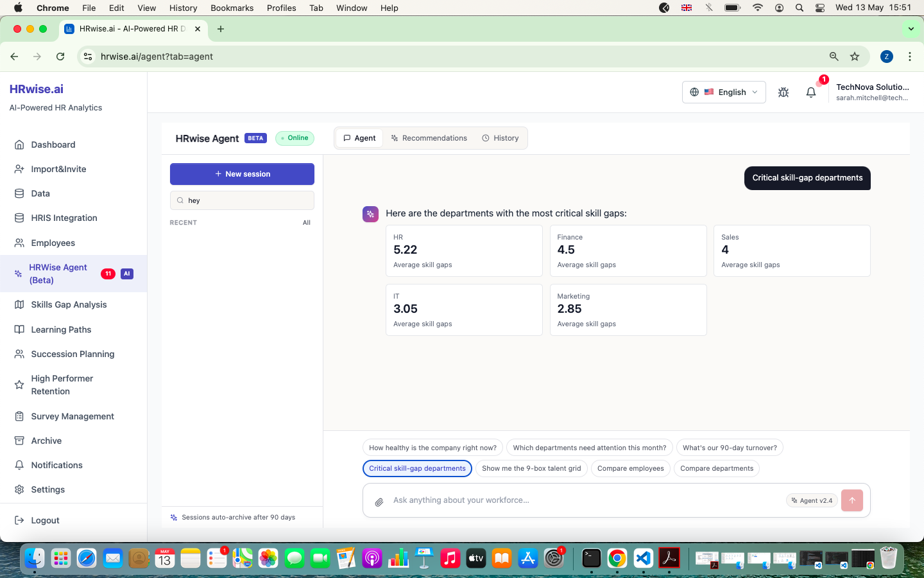Open the Agent v2.4 version selector
This screenshot has width=924, height=578.
click(812, 500)
